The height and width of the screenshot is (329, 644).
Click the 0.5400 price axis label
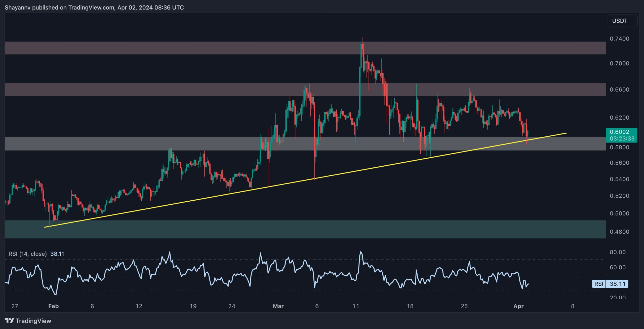tap(619, 179)
